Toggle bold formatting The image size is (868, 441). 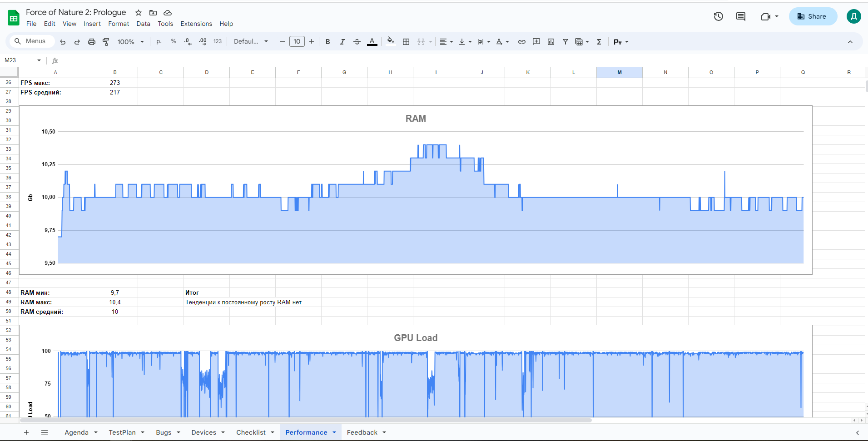tap(327, 42)
